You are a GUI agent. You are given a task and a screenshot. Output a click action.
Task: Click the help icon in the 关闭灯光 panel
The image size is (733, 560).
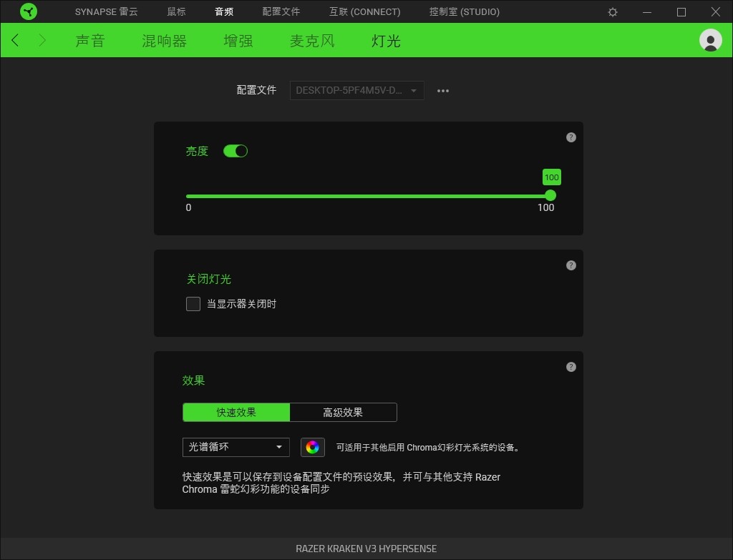tap(571, 265)
